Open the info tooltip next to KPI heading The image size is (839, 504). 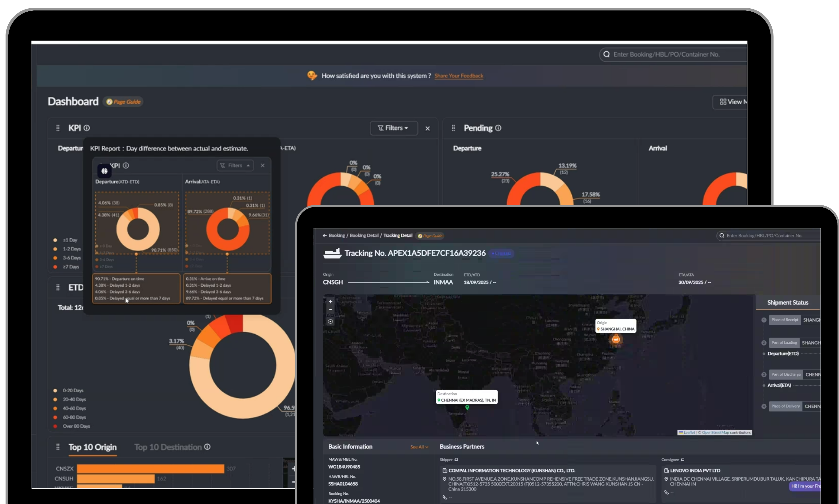(87, 128)
